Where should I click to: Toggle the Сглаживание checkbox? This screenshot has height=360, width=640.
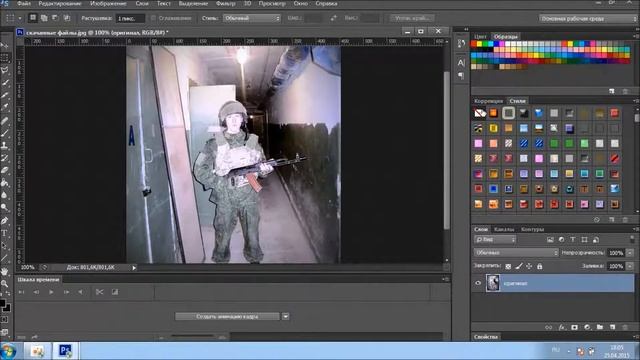(x=153, y=18)
